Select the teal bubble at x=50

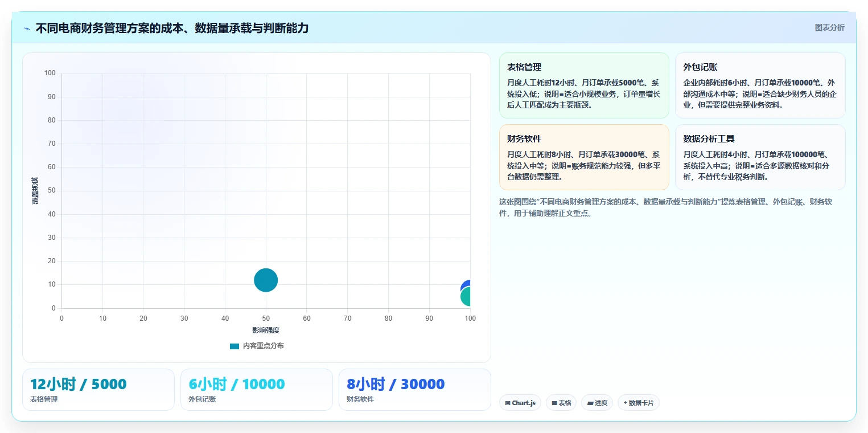pos(266,280)
